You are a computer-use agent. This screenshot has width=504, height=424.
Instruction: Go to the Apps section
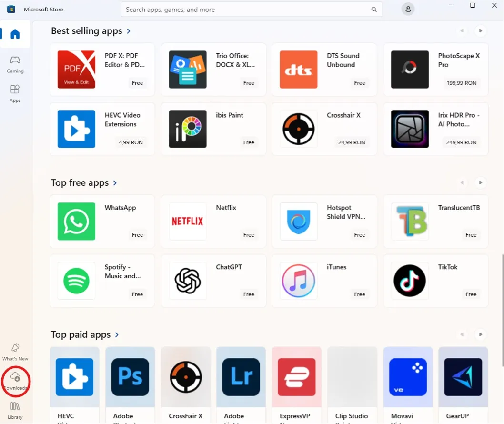click(x=15, y=93)
